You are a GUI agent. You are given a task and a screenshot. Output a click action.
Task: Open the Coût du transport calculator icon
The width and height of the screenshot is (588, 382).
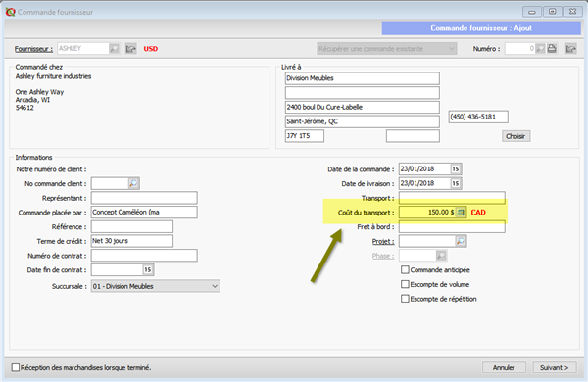tap(462, 213)
